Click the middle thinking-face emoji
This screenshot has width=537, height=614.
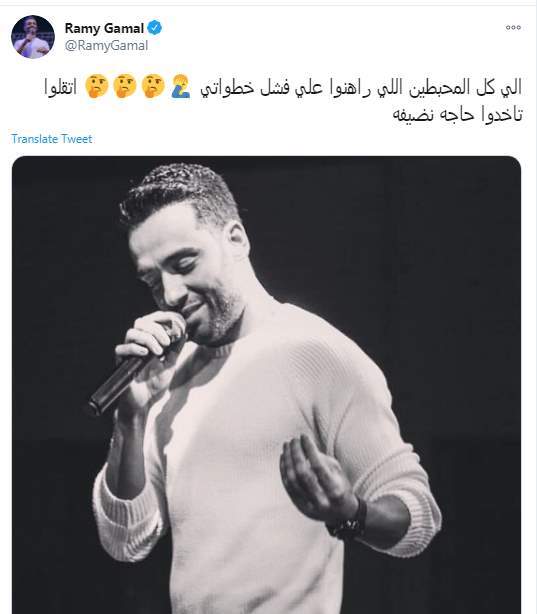(125, 87)
